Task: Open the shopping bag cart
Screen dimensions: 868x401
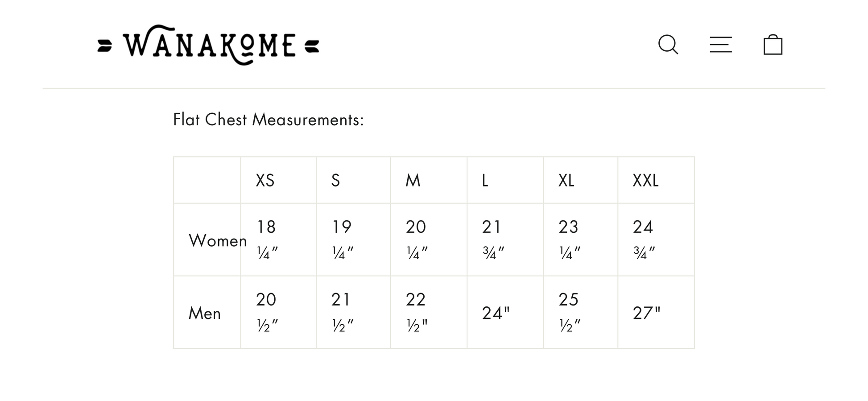Action: (773, 45)
